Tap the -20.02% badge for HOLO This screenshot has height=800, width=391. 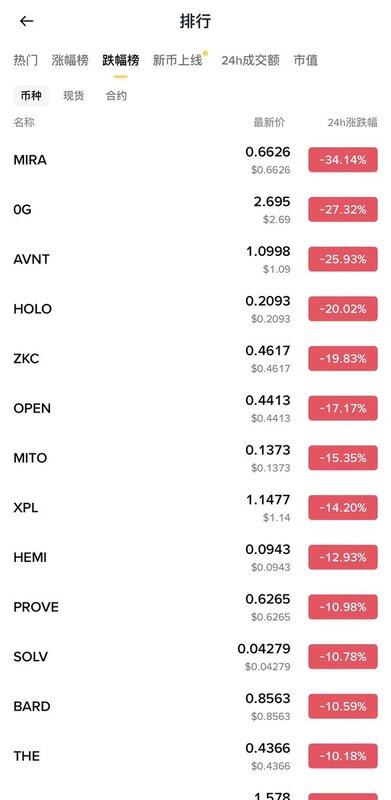pyautogui.click(x=343, y=309)
